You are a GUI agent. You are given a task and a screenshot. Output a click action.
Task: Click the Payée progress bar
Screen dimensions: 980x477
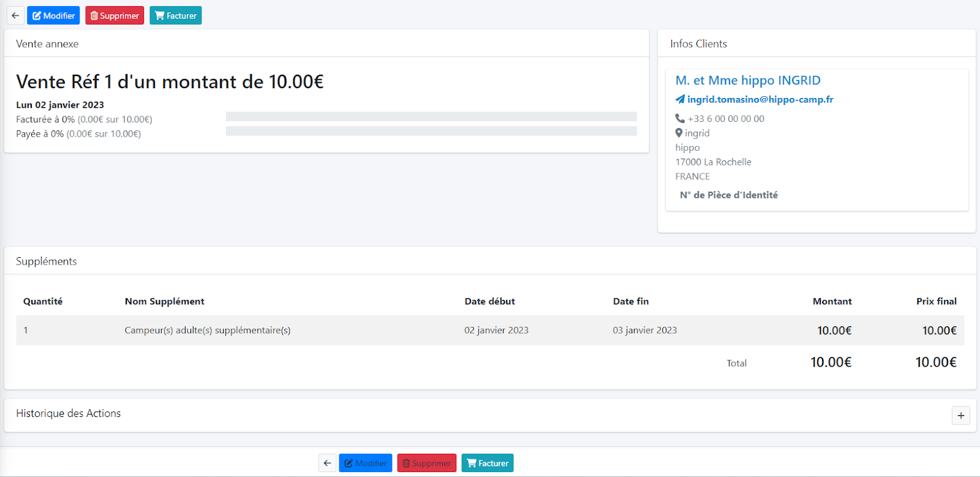pos(431,131)
